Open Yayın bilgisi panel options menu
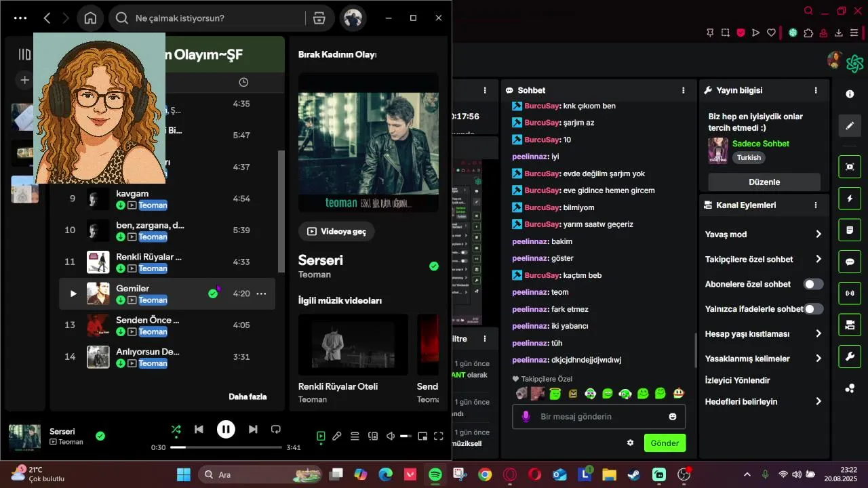 [x=816, y=90]
